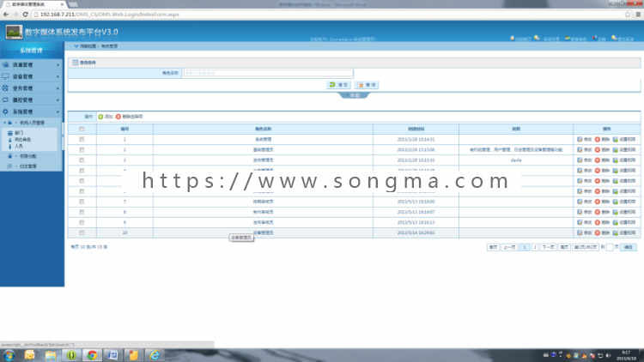
Task: Click the active browser tab
Action: click(x=35, y=4)
